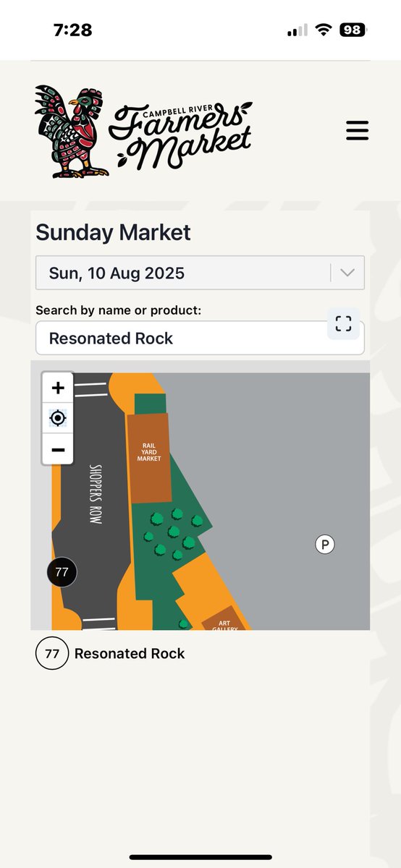
Task: Open the market date dropdown
Action: coord(200,273)
